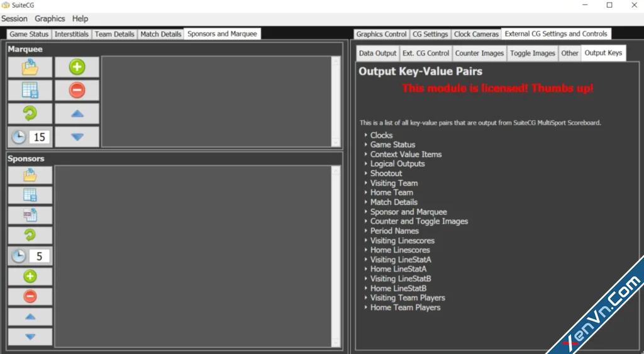Switch to the Graphics Control tab
644x354 pixels.
coord(381,34)
